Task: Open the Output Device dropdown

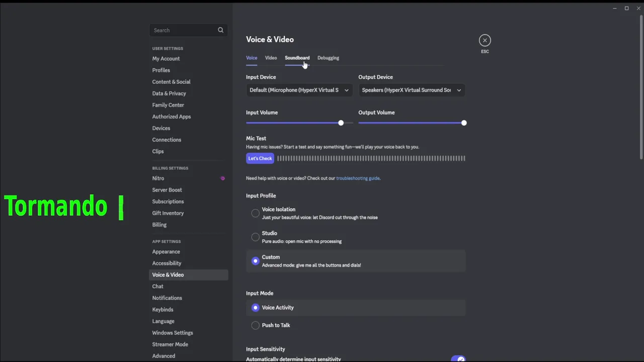Action: coord(412,90)
